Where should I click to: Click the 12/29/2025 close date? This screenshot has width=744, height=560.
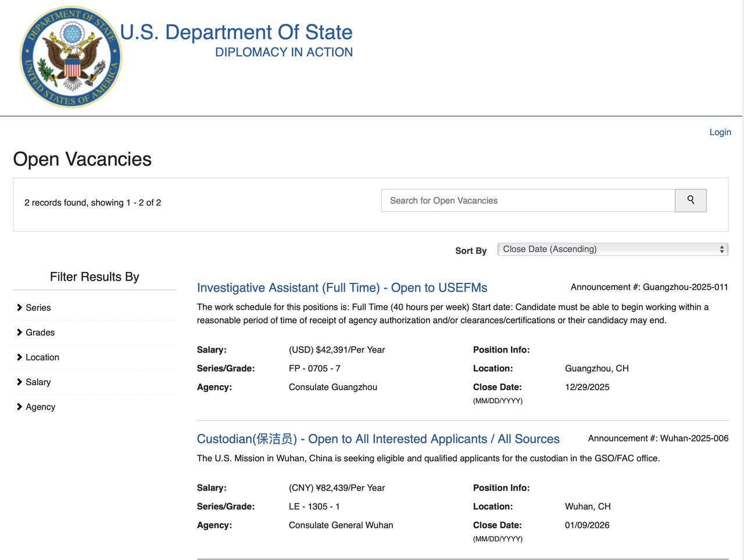[x=587, y=387]
